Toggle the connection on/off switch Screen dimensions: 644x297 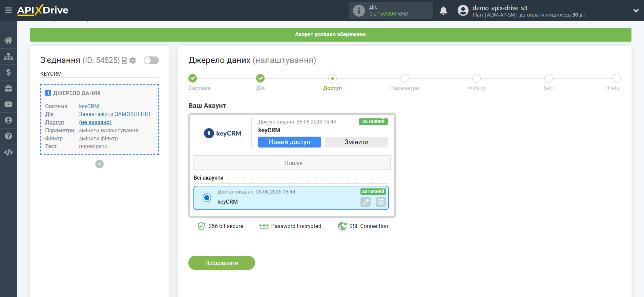pos(151,60)
